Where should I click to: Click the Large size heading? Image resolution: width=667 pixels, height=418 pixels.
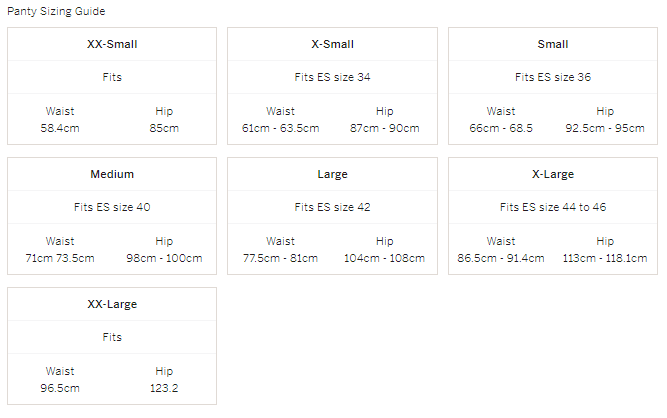tap(332, 174)
